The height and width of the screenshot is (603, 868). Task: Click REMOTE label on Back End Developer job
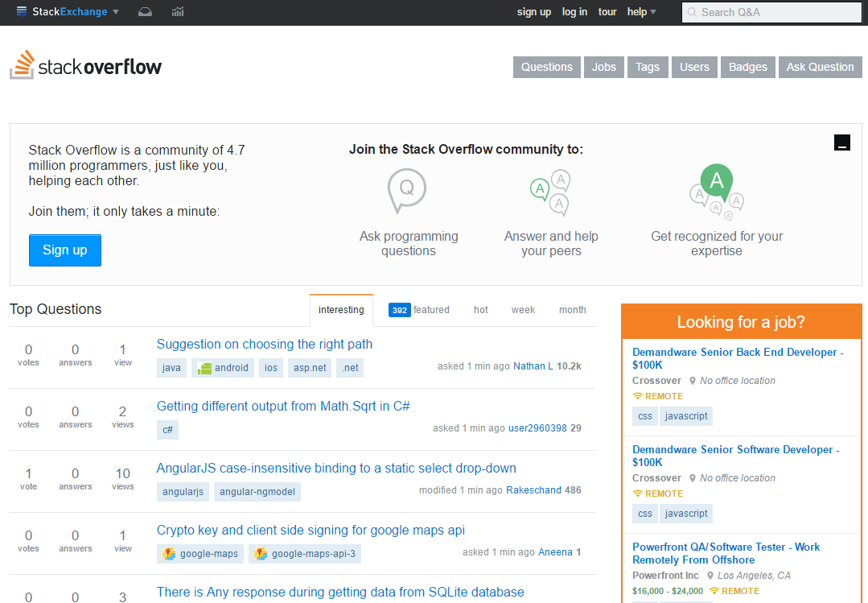(x=658, y=396)
